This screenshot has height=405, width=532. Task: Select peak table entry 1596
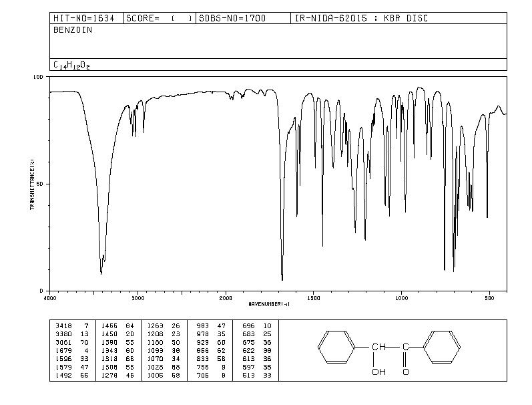coord(64,359)
